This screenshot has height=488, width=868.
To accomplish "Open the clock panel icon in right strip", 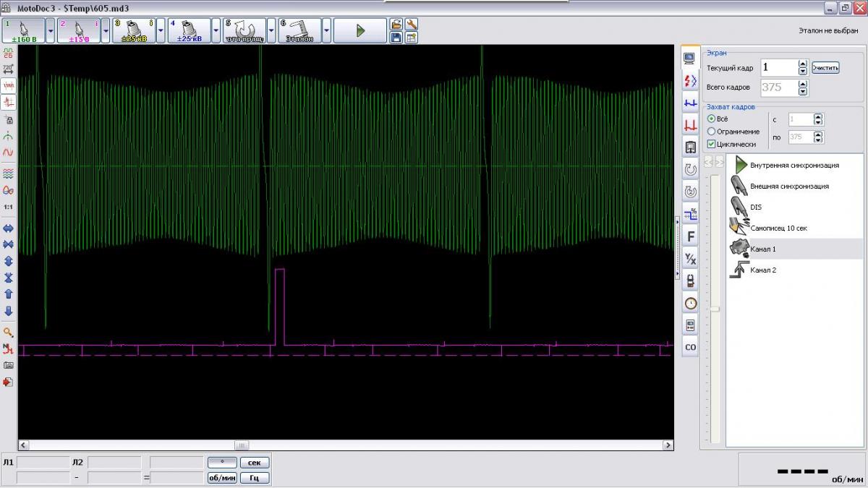I will [x=690, y=303].
